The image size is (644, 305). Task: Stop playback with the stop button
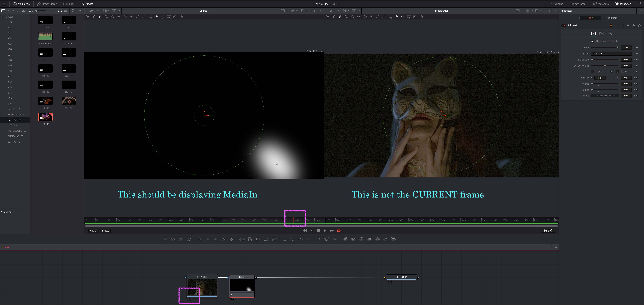pos(318,231)
